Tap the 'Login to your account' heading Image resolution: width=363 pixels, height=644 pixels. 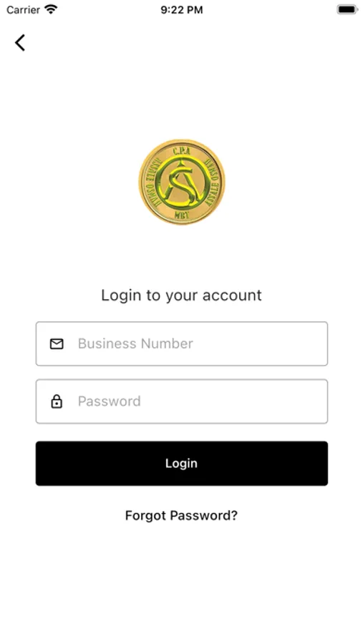click(x=181, y=296)
